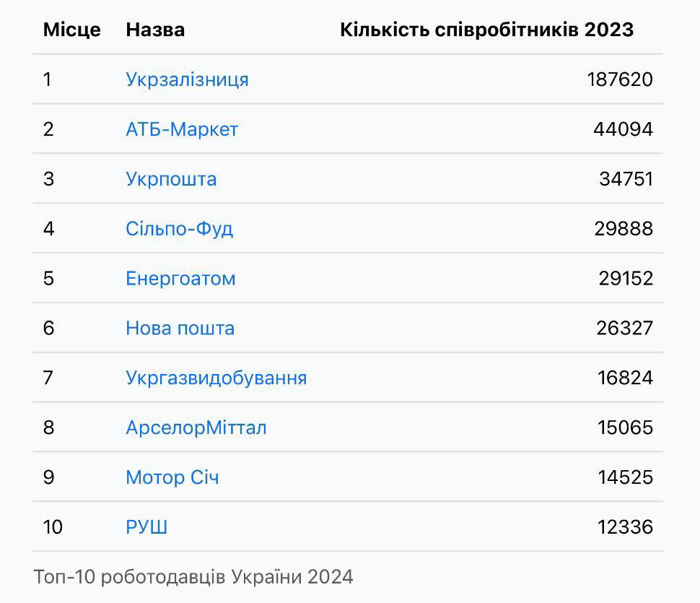Select the value 44094 for АТБ-Маркет
Viewport: 700px width, 603px height.
624,129
